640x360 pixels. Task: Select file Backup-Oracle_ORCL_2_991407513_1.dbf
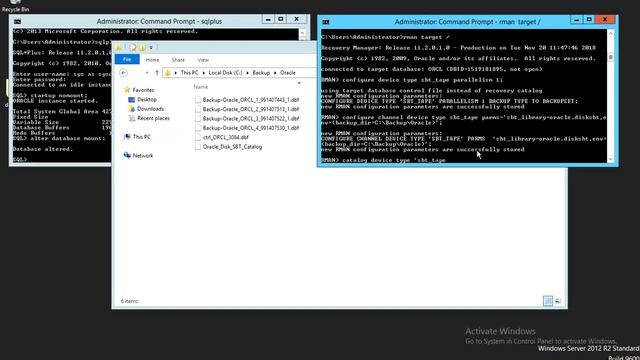tap(251, 109)
